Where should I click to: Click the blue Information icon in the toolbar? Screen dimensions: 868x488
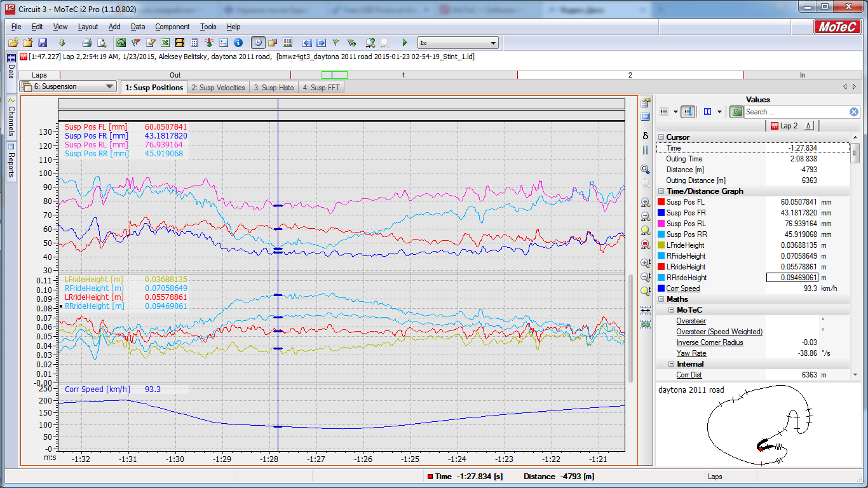pyautogui.click(x=238, y=43)
